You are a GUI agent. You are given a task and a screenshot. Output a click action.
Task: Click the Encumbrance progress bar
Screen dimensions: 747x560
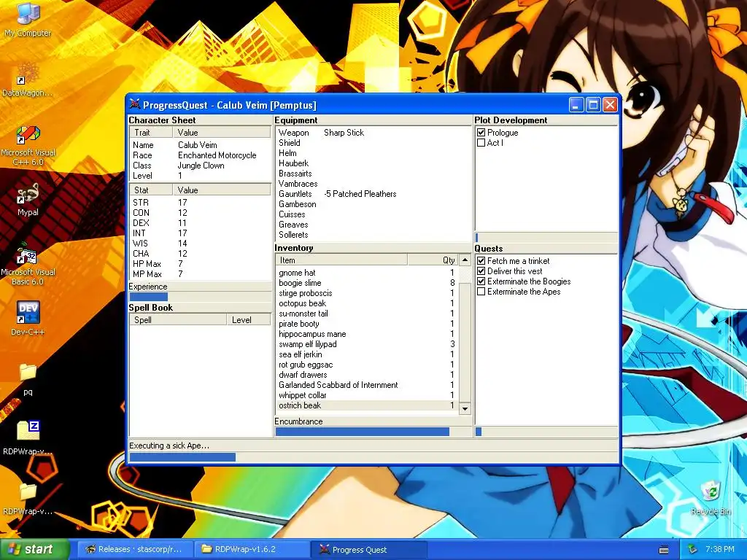click(373, 432)
